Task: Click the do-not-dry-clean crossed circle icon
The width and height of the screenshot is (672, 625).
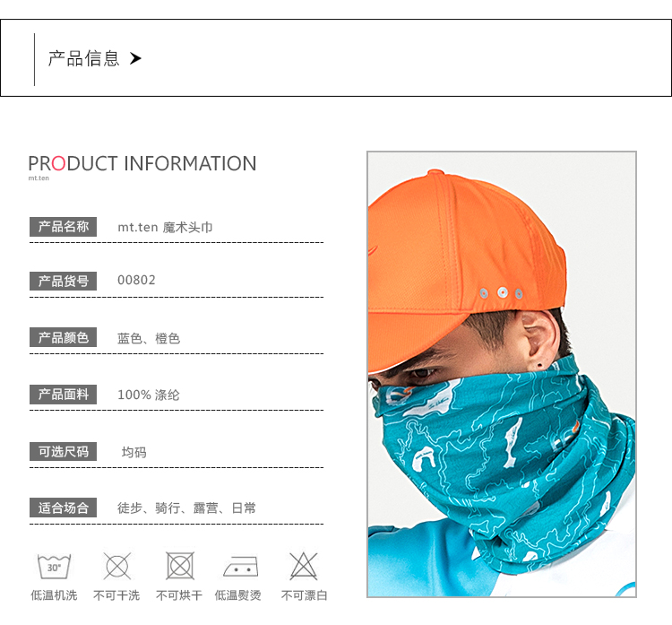Action: [116, 566]
